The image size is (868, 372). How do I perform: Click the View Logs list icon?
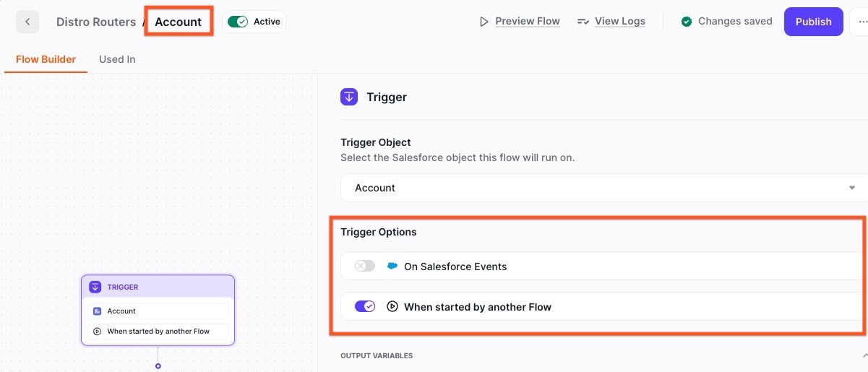point(583,22)
